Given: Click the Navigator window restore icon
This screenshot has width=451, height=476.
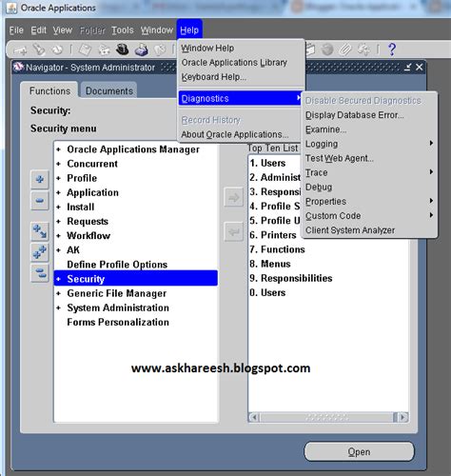Looking at the screenshot, I should pos(408,67).
